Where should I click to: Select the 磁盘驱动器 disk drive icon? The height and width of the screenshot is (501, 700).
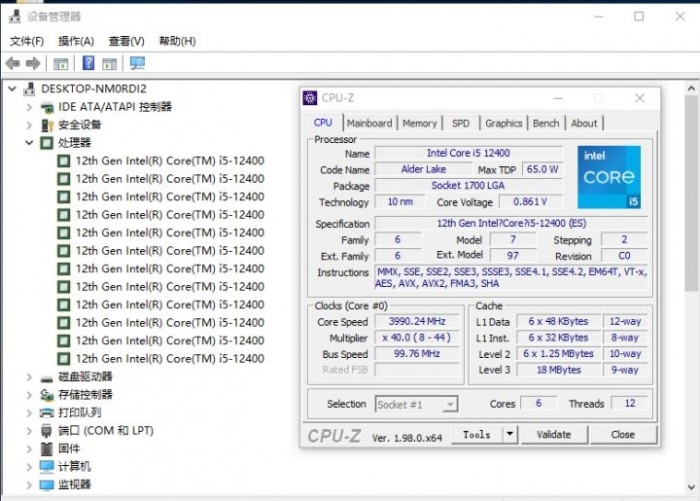tap(47, 377)
